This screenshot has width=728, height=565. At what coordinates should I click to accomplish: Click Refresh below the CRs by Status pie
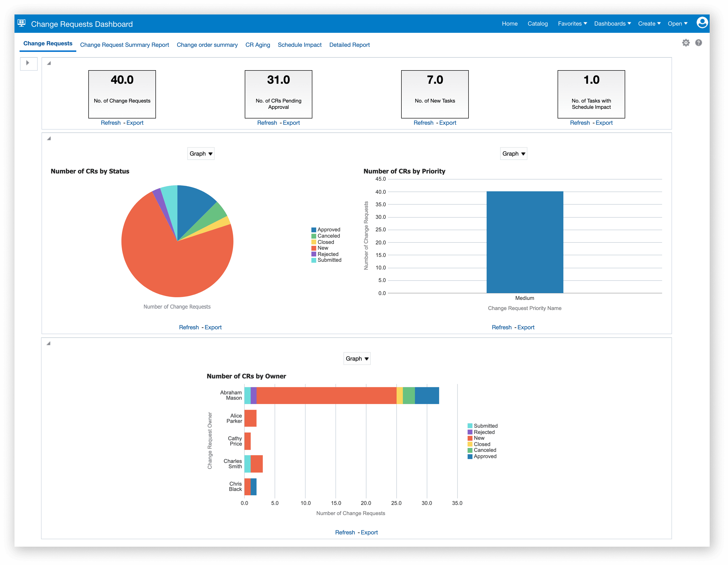tap(189, 327)
